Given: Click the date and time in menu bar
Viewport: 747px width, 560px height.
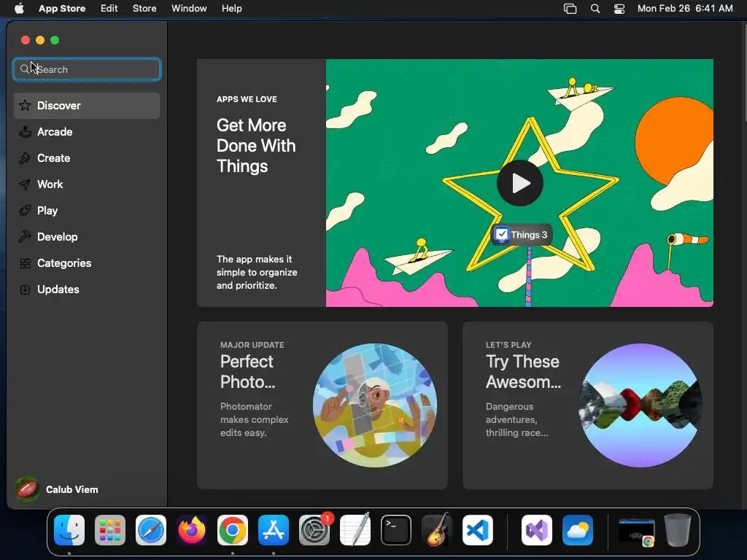Looking at the screenshot, I should pyautogui.click(x=685, y=9).
